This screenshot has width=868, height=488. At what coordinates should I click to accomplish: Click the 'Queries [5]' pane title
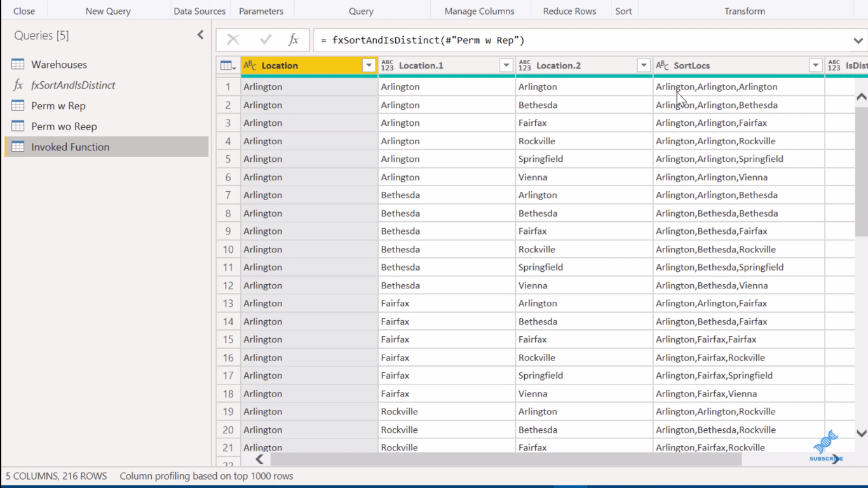coord(41,36)
